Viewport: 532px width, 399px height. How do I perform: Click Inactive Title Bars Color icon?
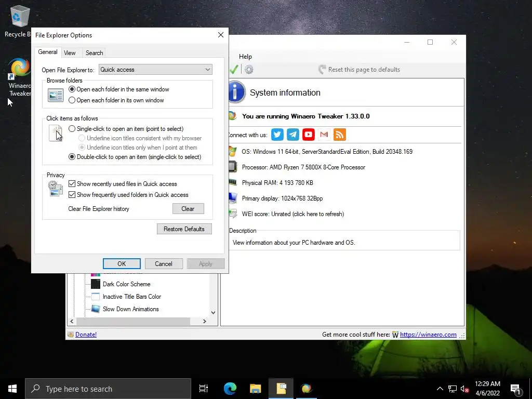(96, 297)
